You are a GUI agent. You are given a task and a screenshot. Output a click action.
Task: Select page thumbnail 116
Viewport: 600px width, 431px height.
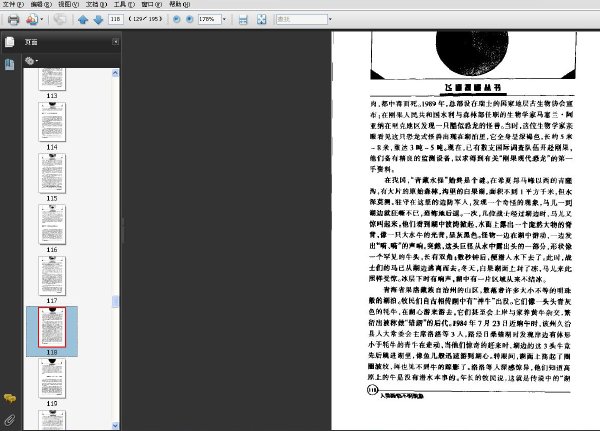tap(52, 225)
